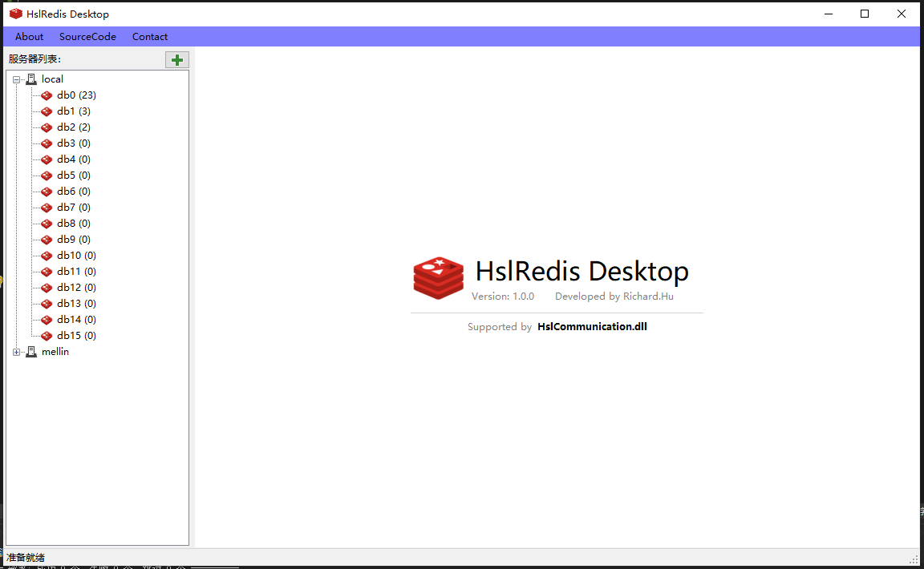924x569 pixels.
Task: Minimize the HslRedis Desktop window
Action: 829,14
